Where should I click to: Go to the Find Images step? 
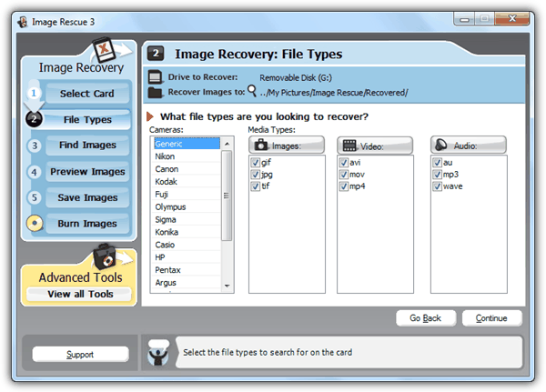87,146
